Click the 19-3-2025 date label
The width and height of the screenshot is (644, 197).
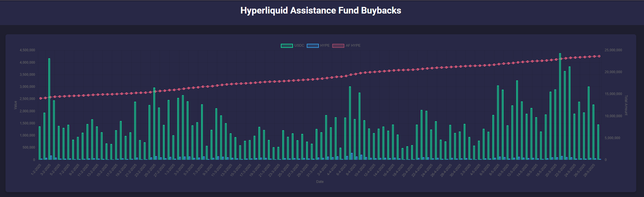255,170
